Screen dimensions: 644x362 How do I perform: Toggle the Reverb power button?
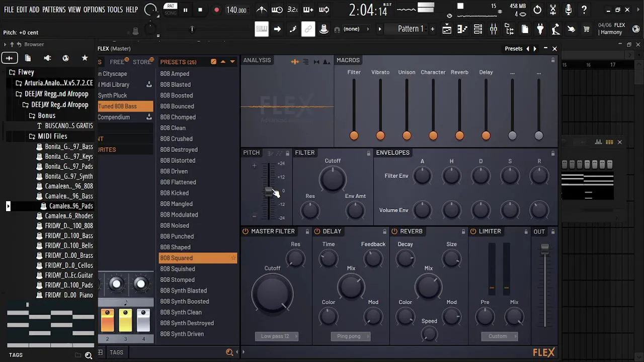pyautogui.click(x=394, y=231)
